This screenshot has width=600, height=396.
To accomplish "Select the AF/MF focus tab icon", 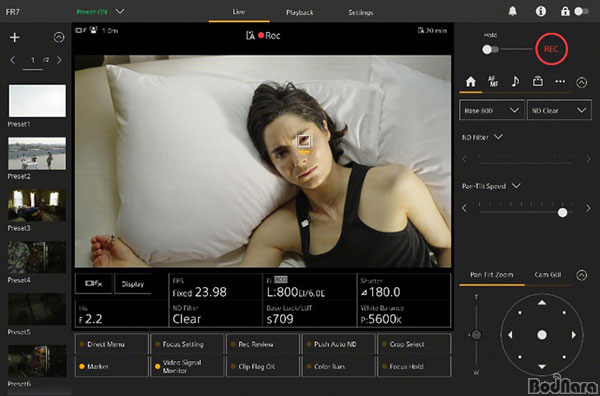I will (493, 81).
